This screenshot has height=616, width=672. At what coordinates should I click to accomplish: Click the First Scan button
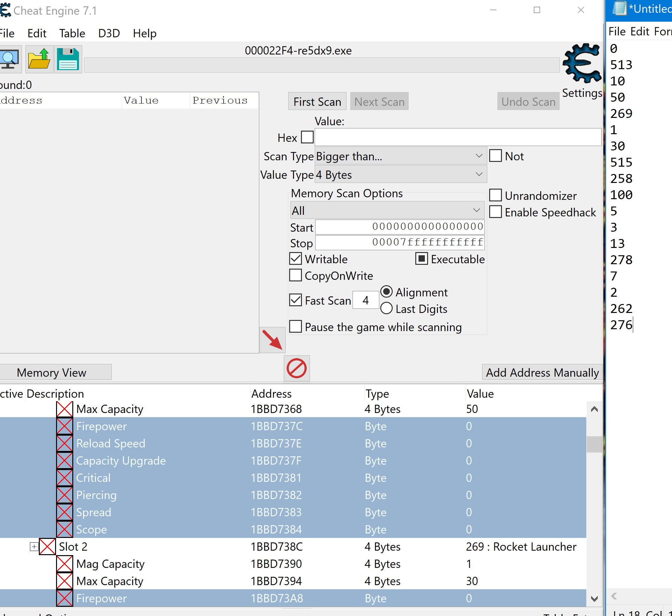pos(317,102)
